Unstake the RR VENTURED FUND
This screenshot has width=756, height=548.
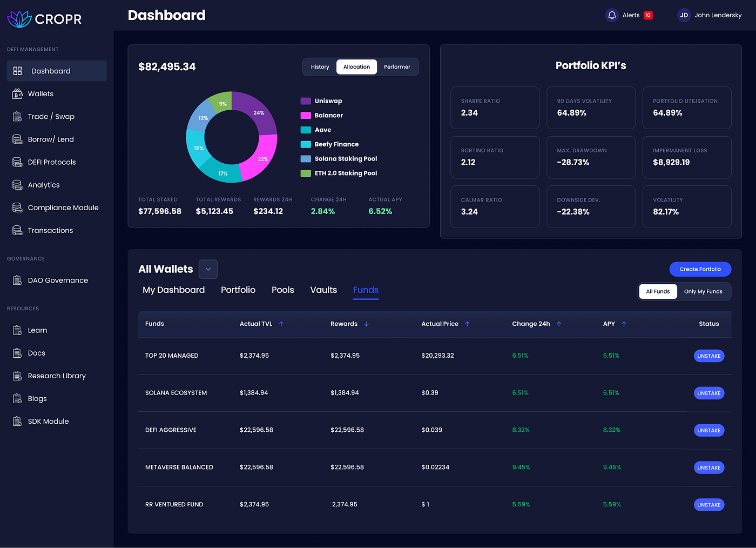pyautogui.click(x=709, y=505)
